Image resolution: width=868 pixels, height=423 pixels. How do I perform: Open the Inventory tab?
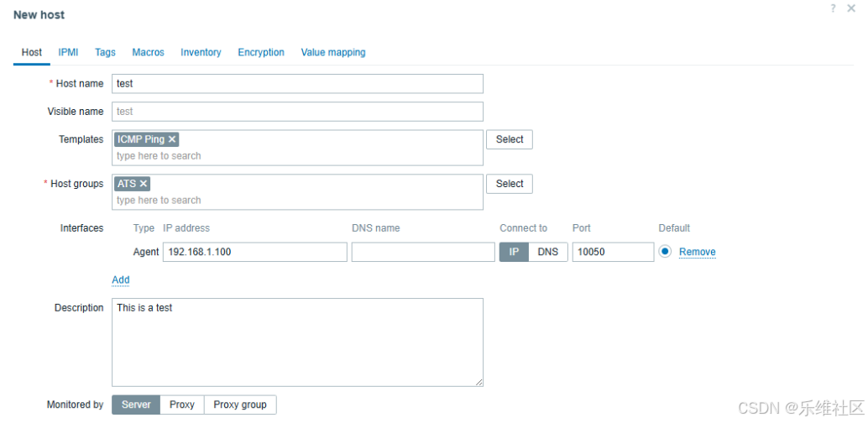coord(201,52)
